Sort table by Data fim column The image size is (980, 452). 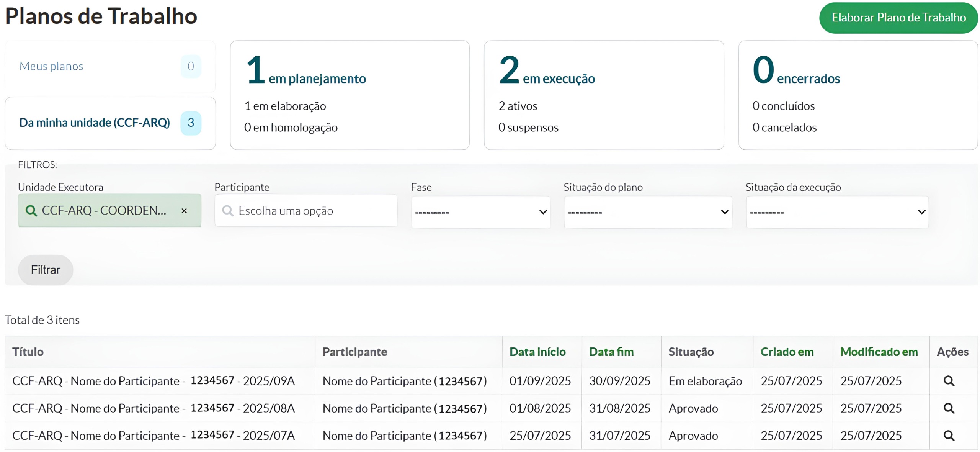tap(611, 352)
